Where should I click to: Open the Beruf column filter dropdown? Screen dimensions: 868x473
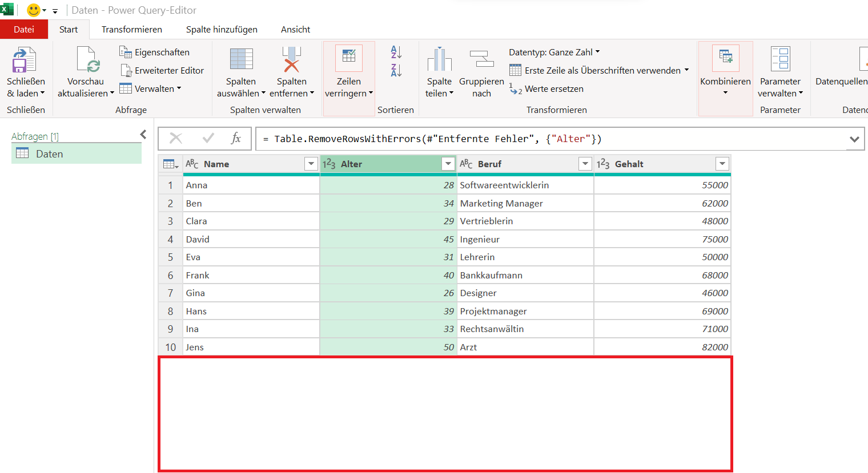pyautogui.click(x=585, y=164)
